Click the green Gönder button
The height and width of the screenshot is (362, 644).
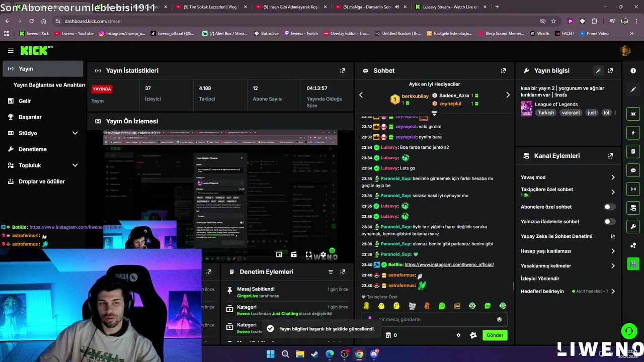495,335
